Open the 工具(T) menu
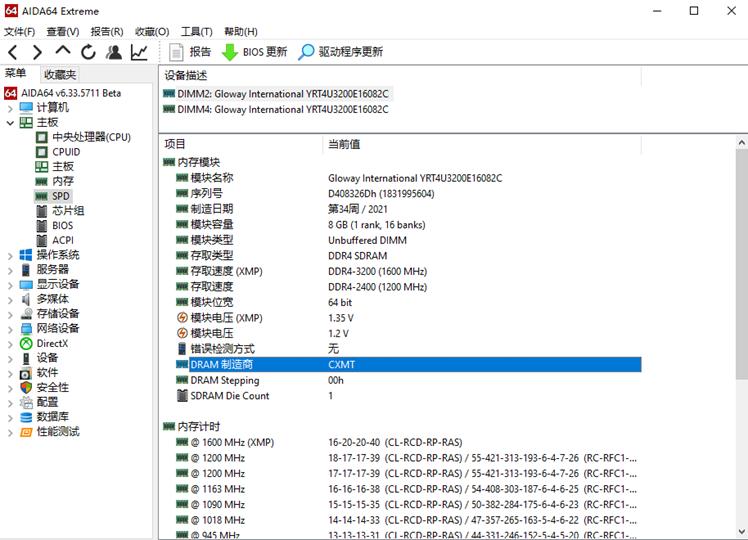Screen dimensions: 748x540 [x=197, y=31]
